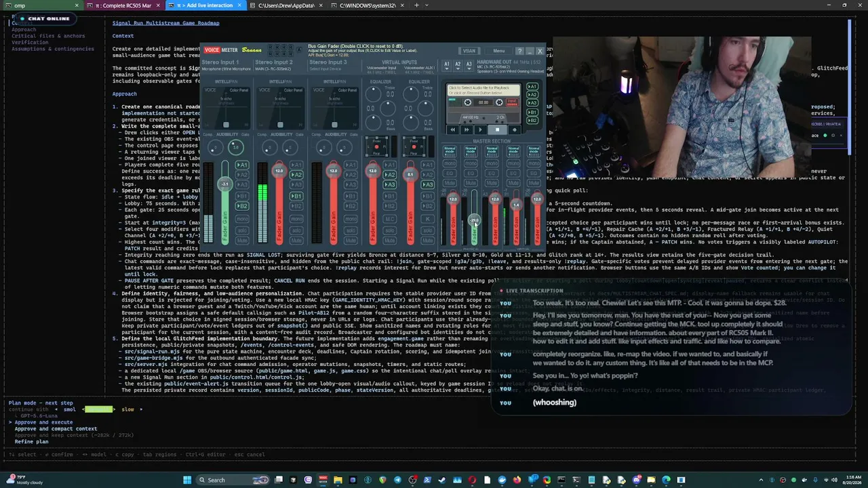The image size is (868, 488).
Task: Pick the 'smol' model option
Action: (69, 409)
